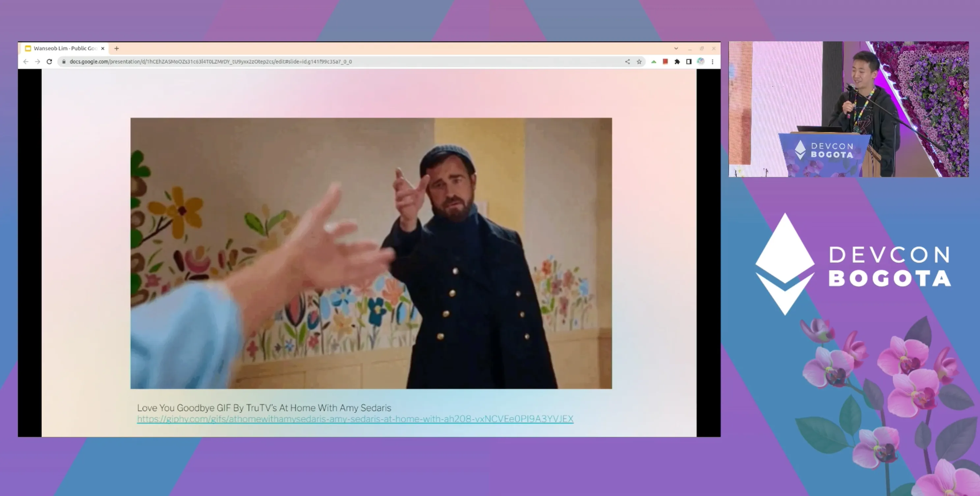Open the Chrome three-dot menu
The image size is (980, 496).
[x=712, y=61]
